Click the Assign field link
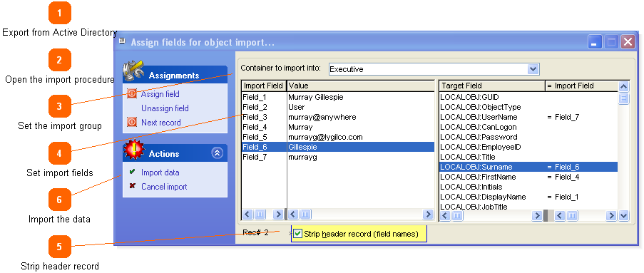This screenshot has width=644, height=273. pos(160,94)
